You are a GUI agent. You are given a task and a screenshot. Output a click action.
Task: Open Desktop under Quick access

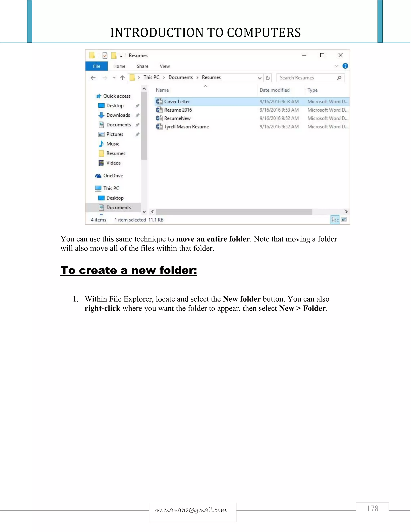pyautogui.click(x=115, y=105)
